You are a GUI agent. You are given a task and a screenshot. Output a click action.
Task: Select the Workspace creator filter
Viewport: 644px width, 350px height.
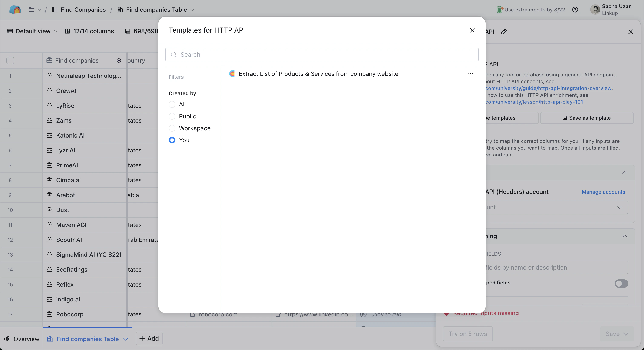[172, 128]
